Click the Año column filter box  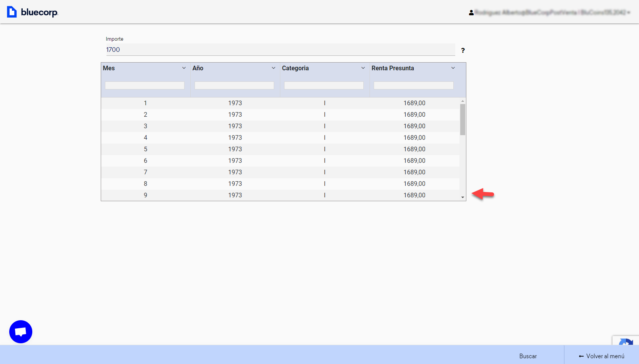234,85
